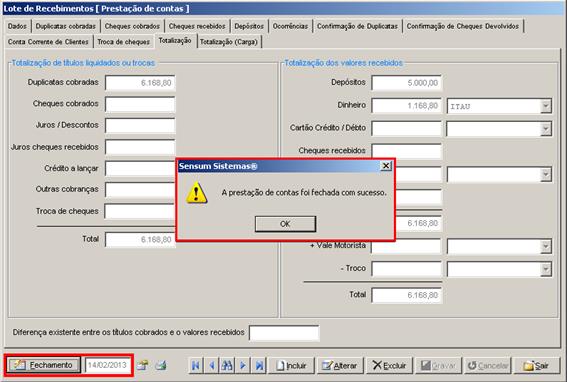Click the Fechamento button

[43, 365]
